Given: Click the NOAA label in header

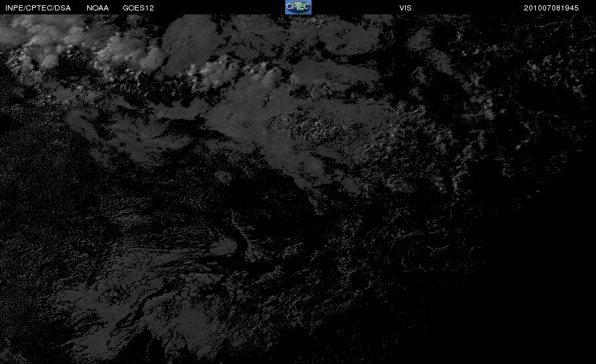Looking at the screenshot, I should [98, 8].
